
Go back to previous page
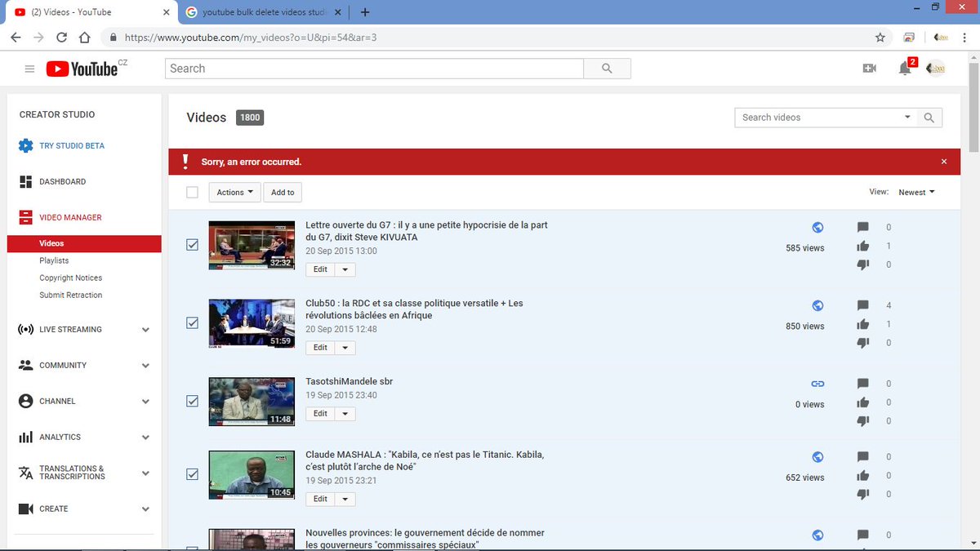(x=16, y=37)
